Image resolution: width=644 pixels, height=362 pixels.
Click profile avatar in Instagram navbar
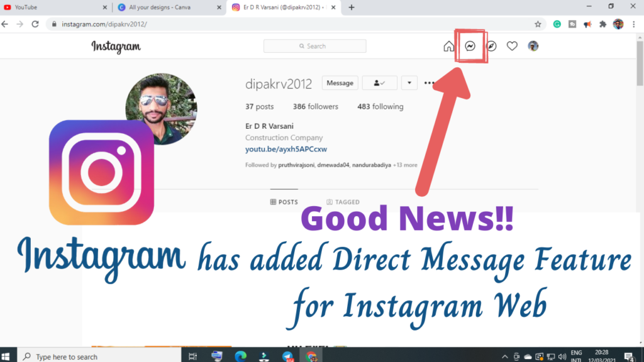click(x=533, y=47)
